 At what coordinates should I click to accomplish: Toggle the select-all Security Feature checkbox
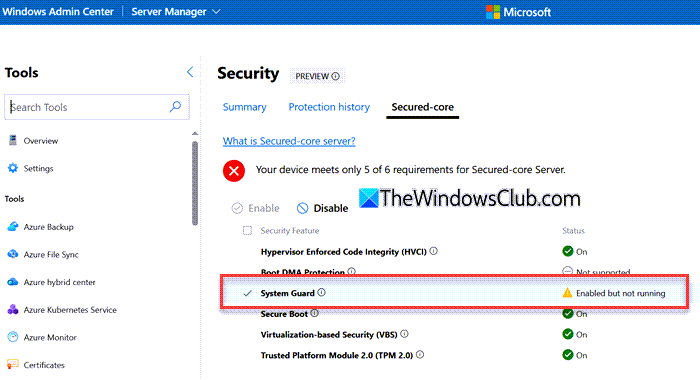tap(247, 230)
